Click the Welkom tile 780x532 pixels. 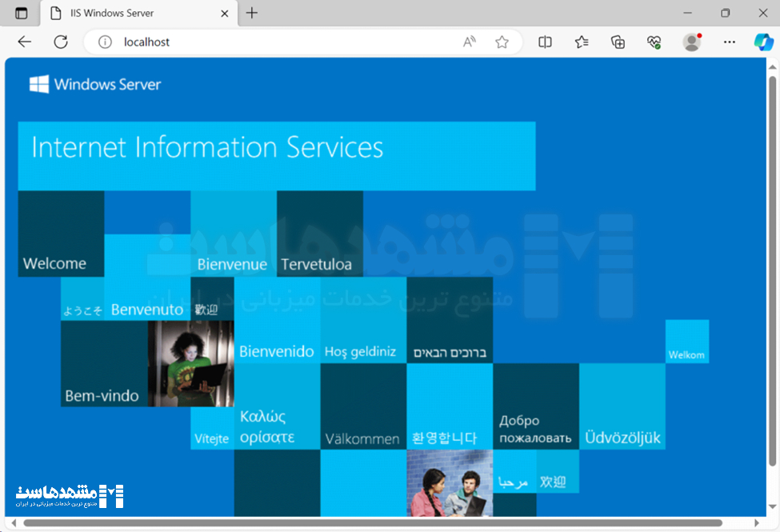pos(687,342)
